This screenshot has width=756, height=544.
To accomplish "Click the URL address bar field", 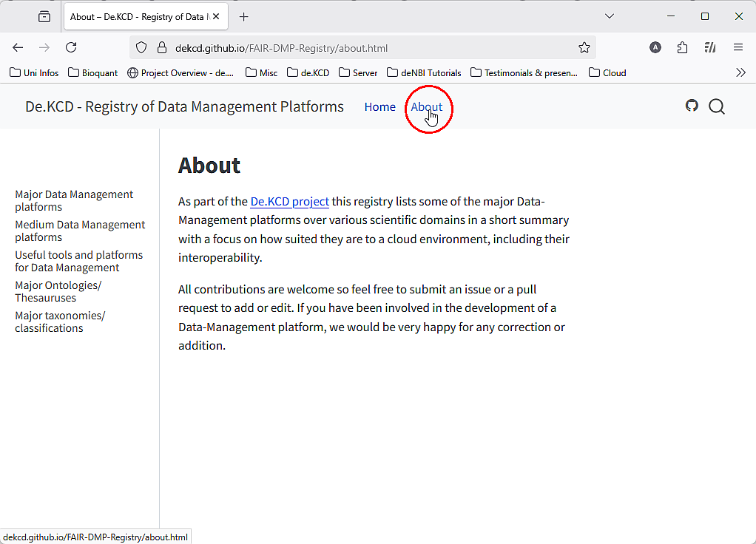I will coord(370,48).
